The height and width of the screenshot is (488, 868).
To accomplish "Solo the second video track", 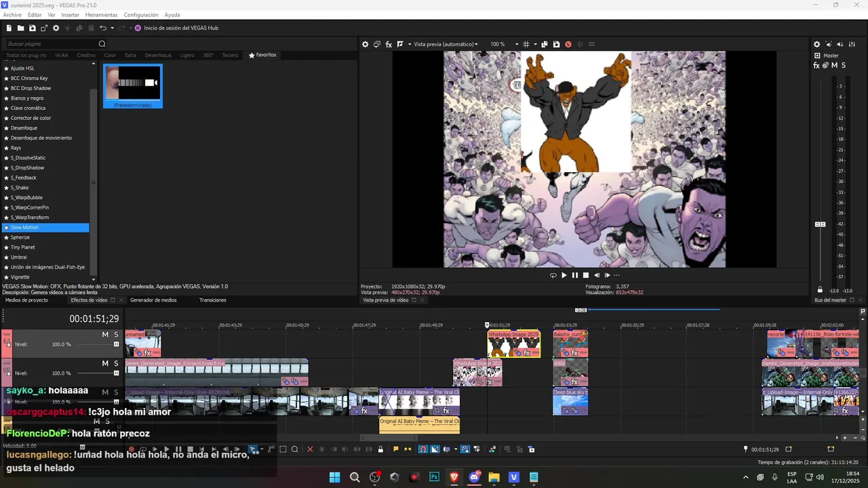I will coord(116,363).
